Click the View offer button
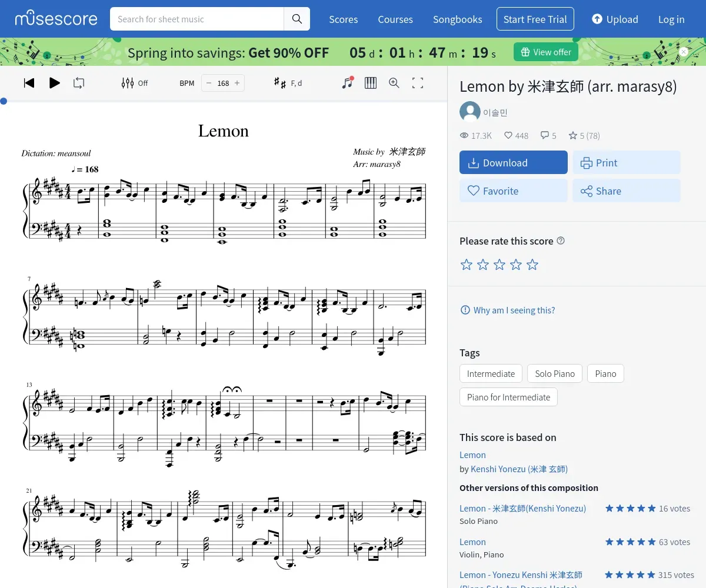The width and height of the screenshot is (706, 588). [546, 52]
